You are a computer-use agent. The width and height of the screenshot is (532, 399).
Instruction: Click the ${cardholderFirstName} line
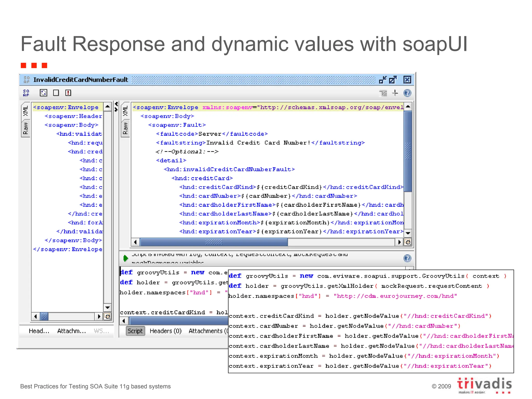[x=291, y=205]
